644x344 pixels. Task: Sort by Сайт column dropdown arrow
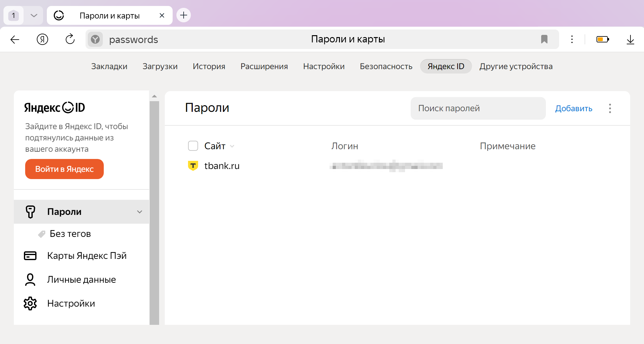(232, 146)
